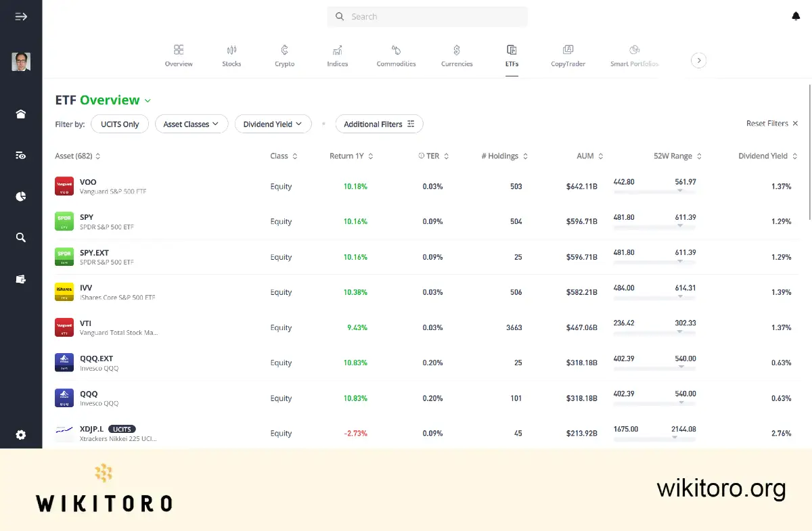Image resolution: width=812 pixels, height=531 pixels.
Task: Click the QQQ 52W range bar
Action: [654, 404]
